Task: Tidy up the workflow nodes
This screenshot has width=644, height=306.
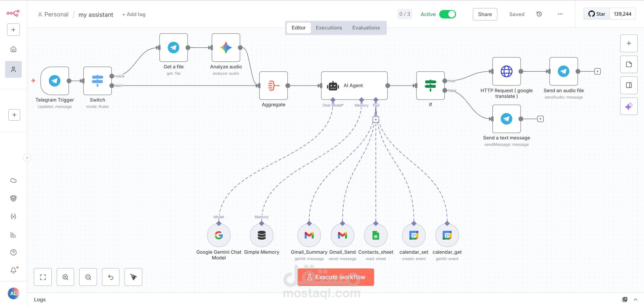Action: pos(133,277)
